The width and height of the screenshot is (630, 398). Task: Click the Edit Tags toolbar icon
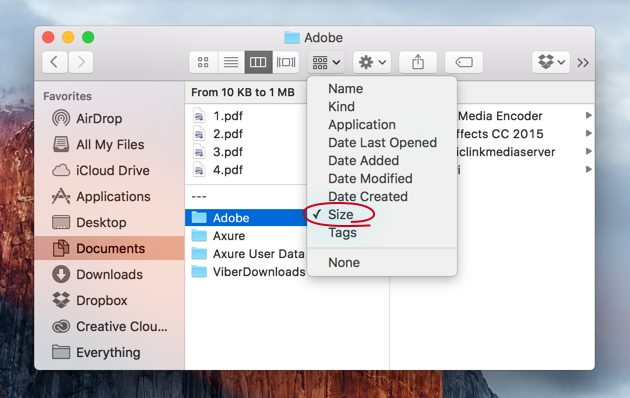click(464, 62)
